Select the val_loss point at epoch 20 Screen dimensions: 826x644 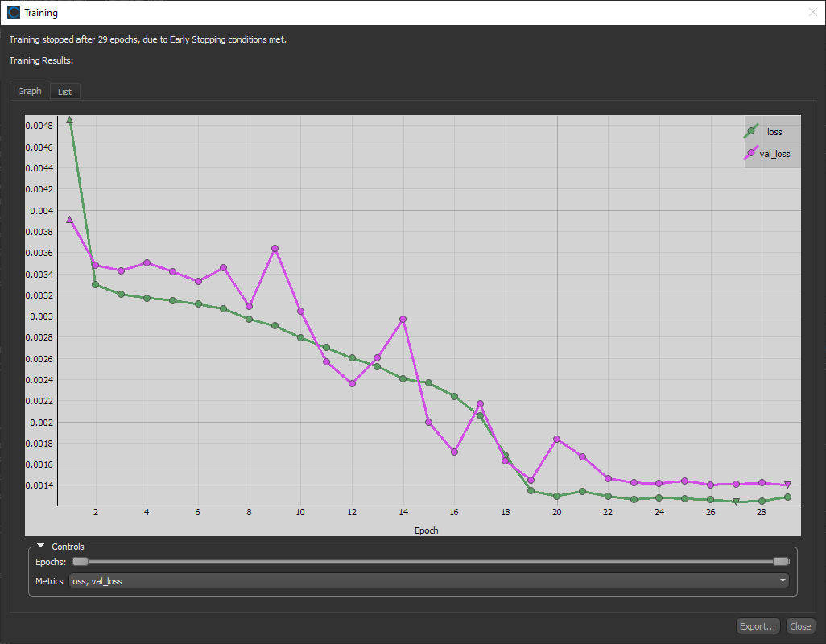pos(557,439)
